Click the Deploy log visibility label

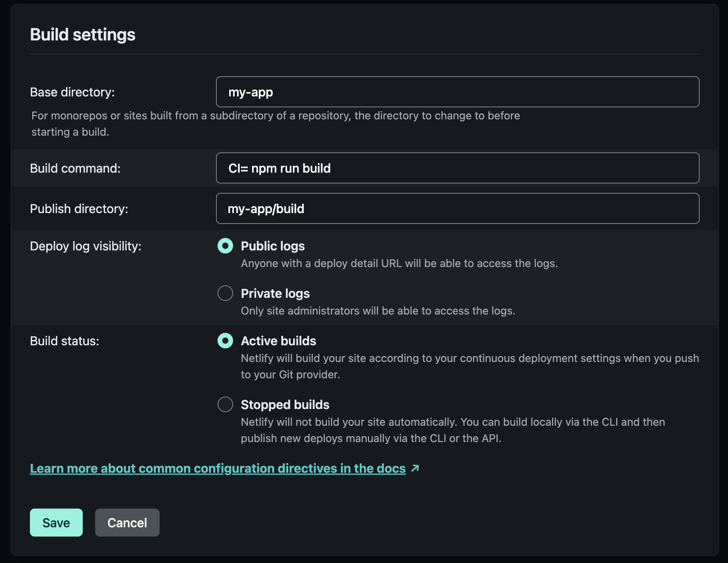tap(86, 246)
